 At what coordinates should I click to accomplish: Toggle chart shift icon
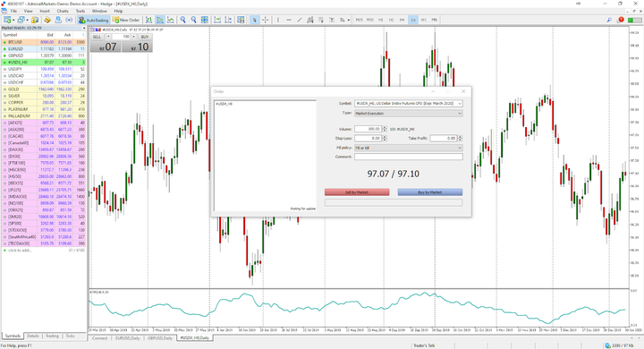coord(228,20)
